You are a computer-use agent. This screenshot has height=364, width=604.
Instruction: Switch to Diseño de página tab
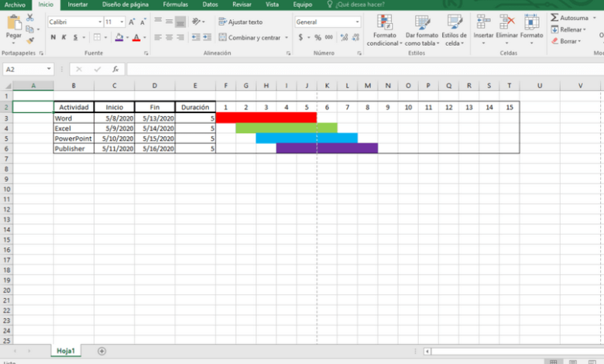tap(125, 5)
